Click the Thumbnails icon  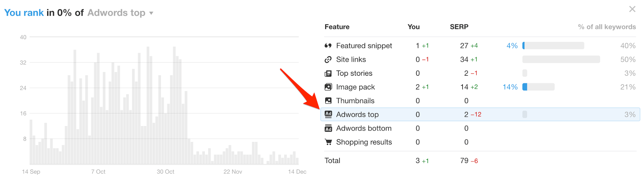(328, 101)
